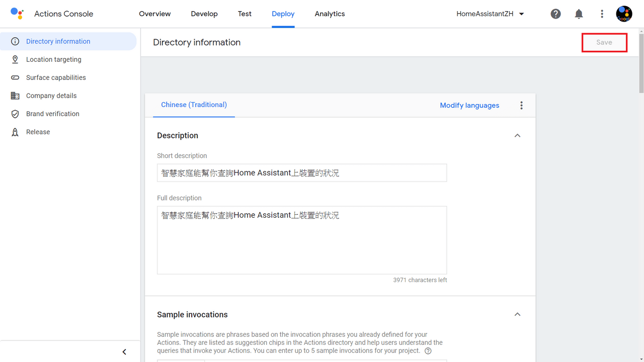Click the 'Short description' label
Image resolution: width=644 pixels, height=362 pixels.
pos(182,156)
